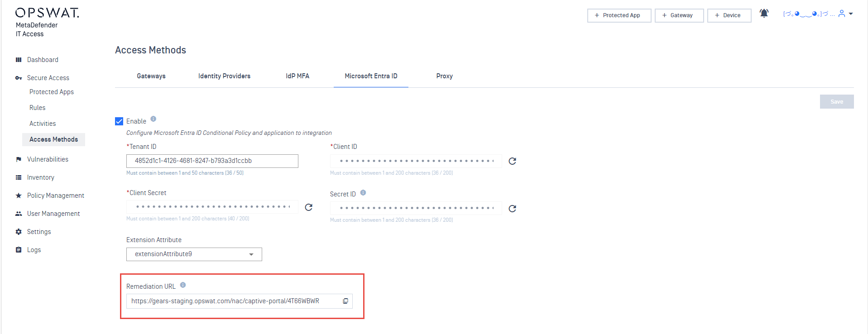Viewport: 868px width, 334px height.
Task: Click the Policy Management star icon
Action: [19, 196]
